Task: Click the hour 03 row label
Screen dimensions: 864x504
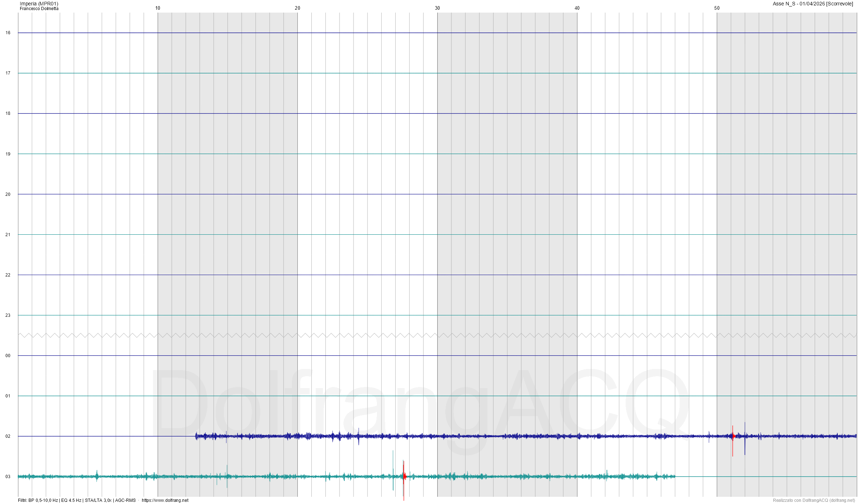Action: click(8, 477)
